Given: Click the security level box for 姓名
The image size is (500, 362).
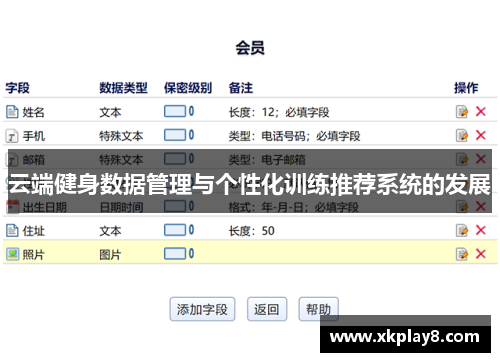Looking at the screenshot, I should 175,111.
